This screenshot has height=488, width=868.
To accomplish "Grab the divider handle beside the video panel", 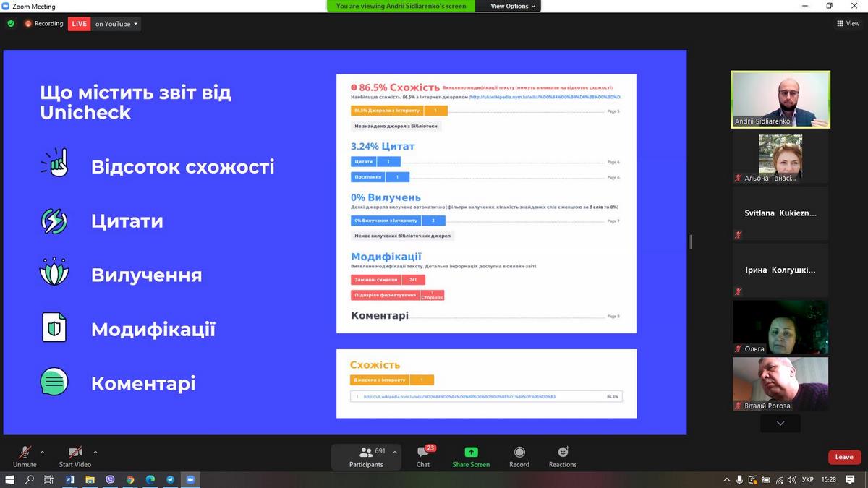I will pyautogui.click(x=690, y=241).
